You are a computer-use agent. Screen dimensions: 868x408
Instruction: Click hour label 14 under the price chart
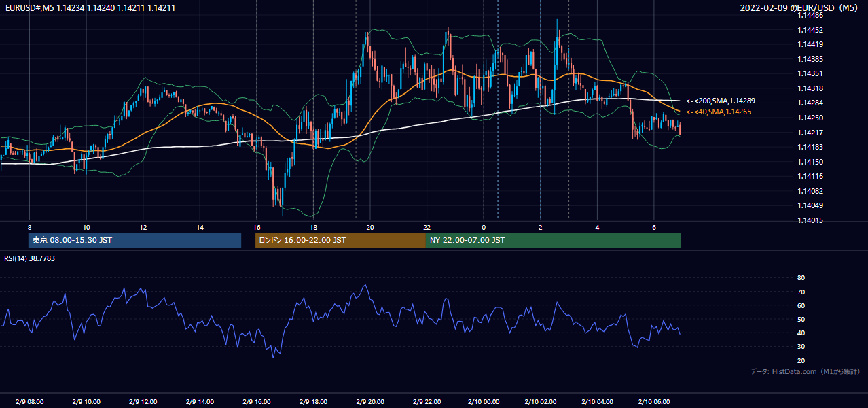click(x=200, y=227)
